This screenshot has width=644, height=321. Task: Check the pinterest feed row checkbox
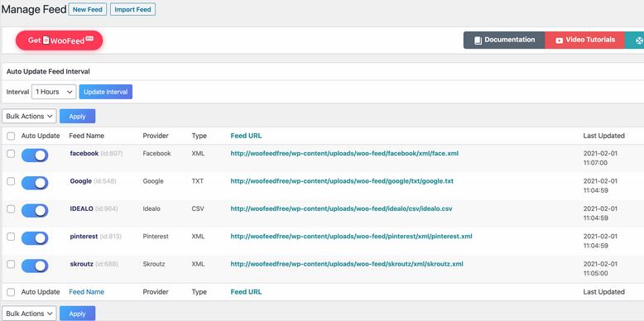point(11,237)
